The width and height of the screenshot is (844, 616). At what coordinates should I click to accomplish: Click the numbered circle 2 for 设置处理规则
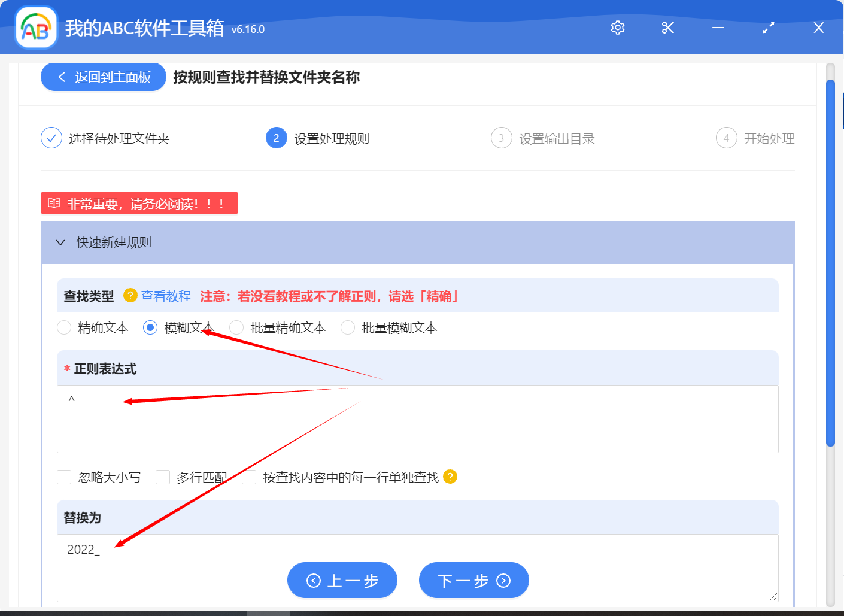click(276, 138)
